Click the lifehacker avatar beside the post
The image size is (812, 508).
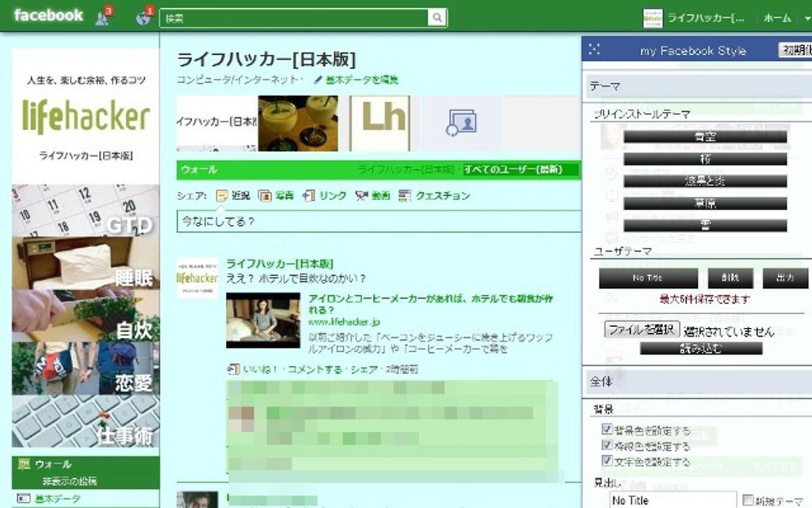click(197, 278)
